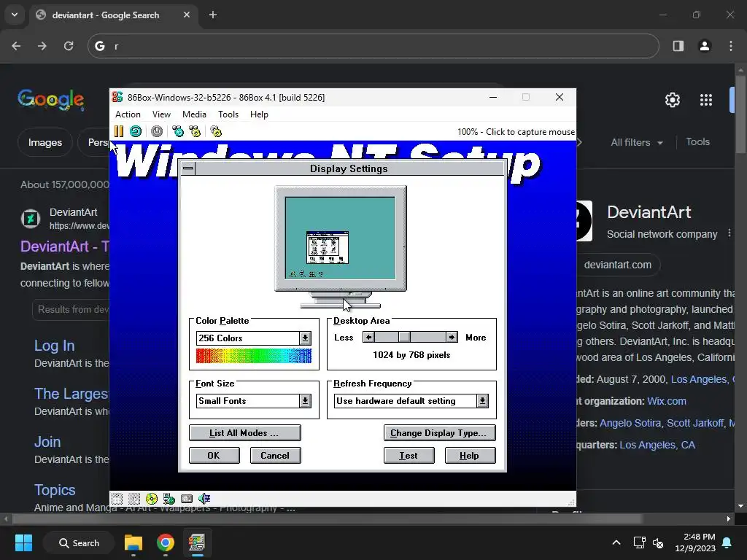747x560 pixels.
Task: Send Ctrl+Alt+Del from the 86Box toolbar
Action: pyautogui.click(x=178, y=131)
